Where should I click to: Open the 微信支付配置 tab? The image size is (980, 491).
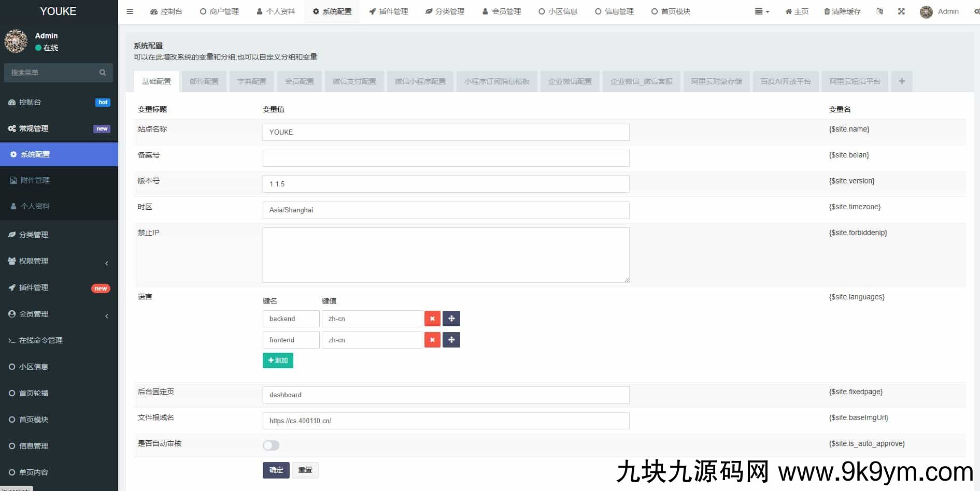pyautogui.click(x=354, y=81)
